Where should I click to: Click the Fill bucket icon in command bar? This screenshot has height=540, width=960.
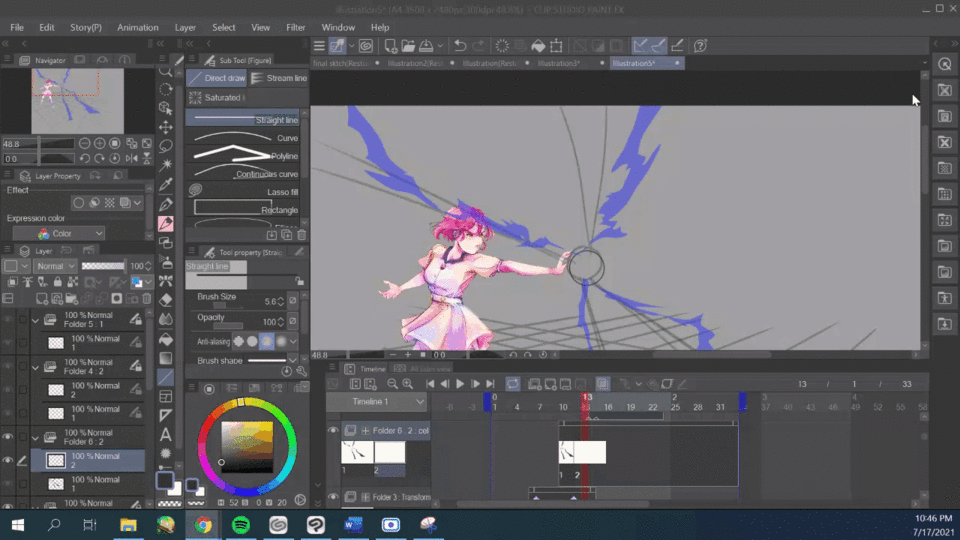[x=538, y=46]
